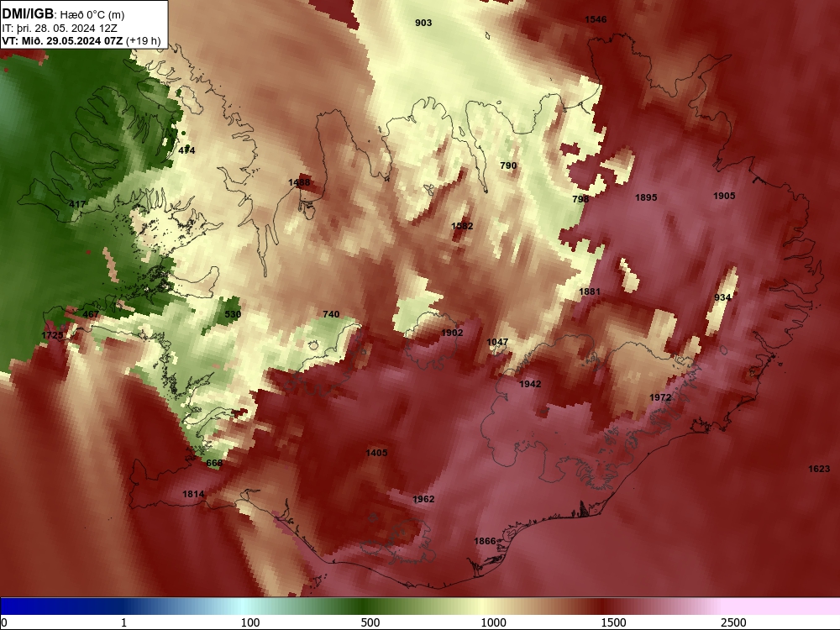Select the 474 value in the green area
Image resolution: width=840 pixels, height=630 pixels.
[x=186, y=150]
